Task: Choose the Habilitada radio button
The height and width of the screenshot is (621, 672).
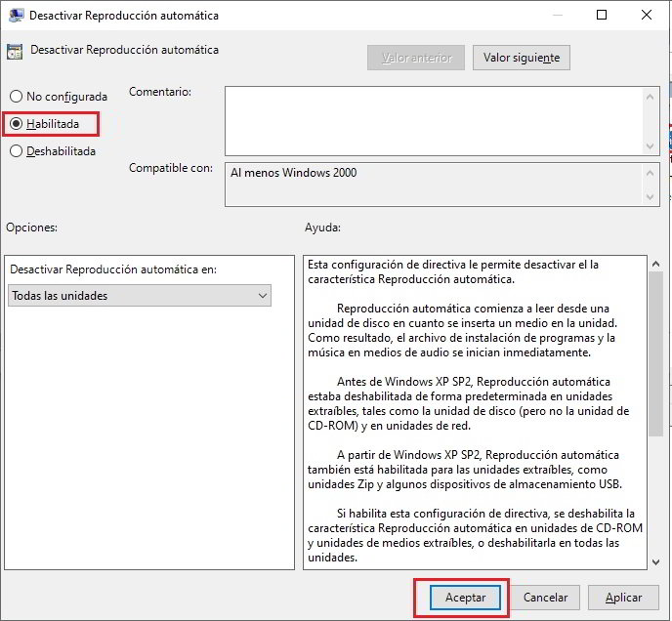Action: [x=16, y=124]
